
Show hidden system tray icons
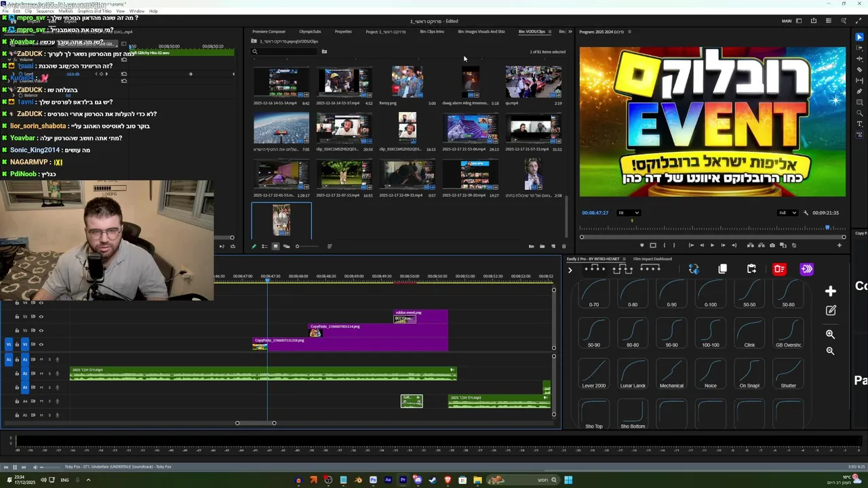click(x=88, y=480)
